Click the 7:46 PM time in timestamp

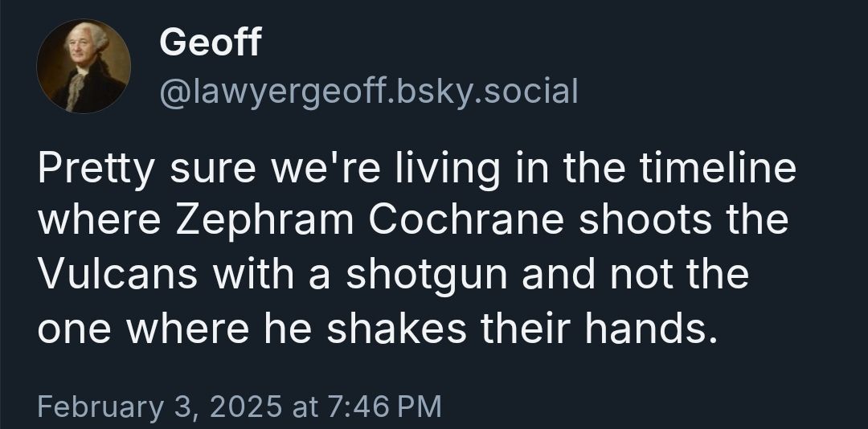coord(385,406)
